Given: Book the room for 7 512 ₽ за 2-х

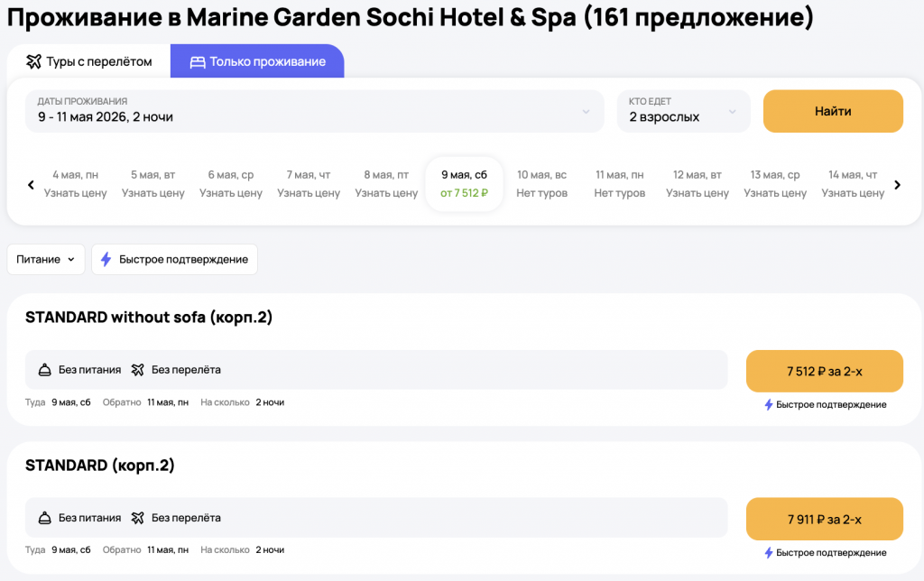Looking at the screenshot, I should coord(824,371).
